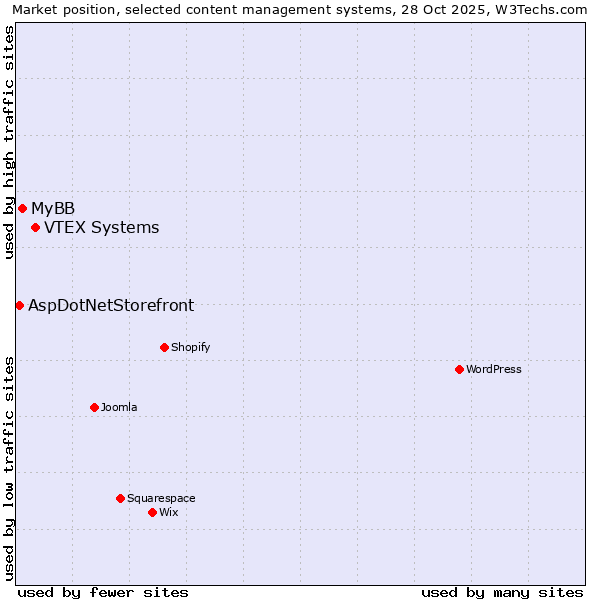
Task: Click the "used by many sites" axis label
Action: tap(502, 592)
